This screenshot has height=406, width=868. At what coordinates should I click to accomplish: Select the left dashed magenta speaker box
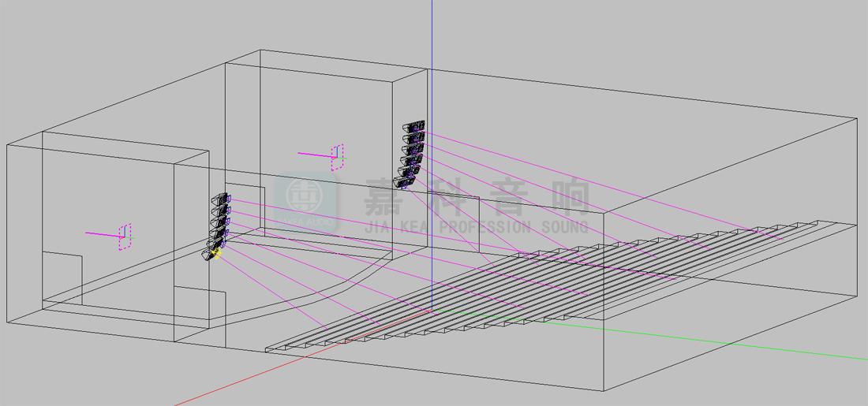[124, 237]
